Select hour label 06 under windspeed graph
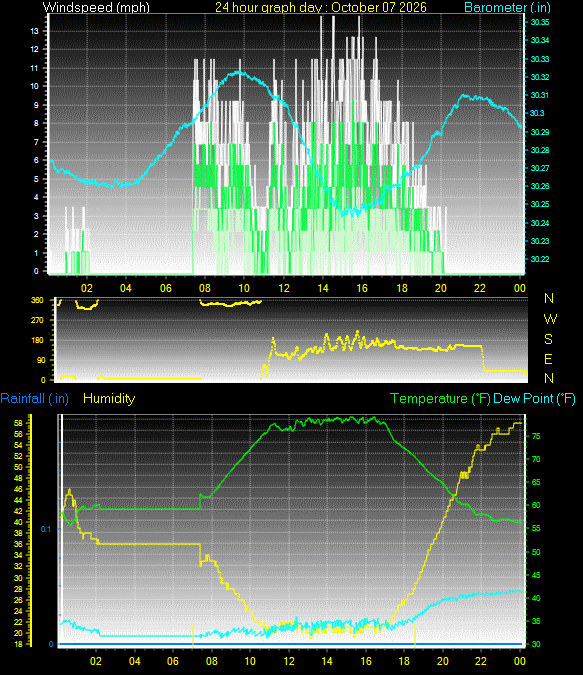583x675 pixels. click(x=166, y=288)
